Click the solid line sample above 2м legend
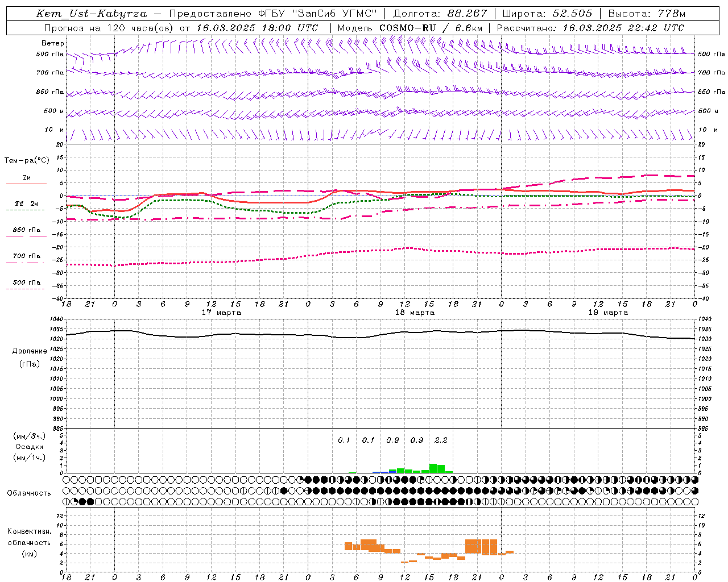Screen dimensions: 728x582 [26, 184]
